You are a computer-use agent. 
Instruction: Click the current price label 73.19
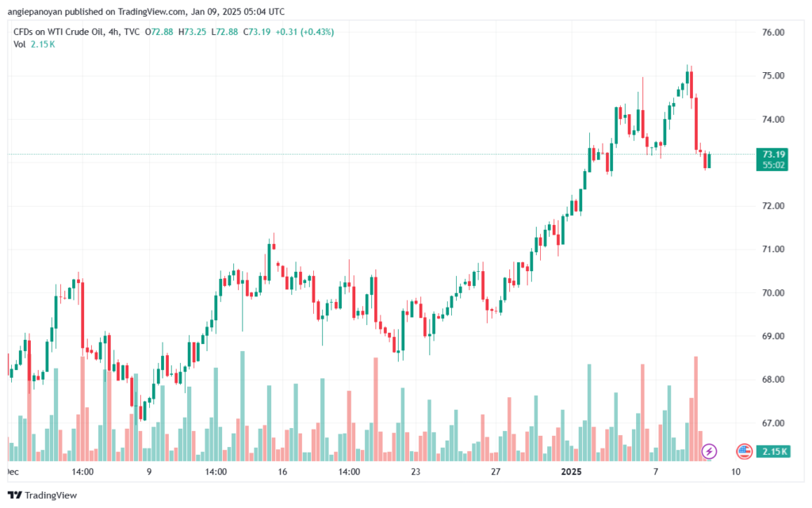click(774, 155)
